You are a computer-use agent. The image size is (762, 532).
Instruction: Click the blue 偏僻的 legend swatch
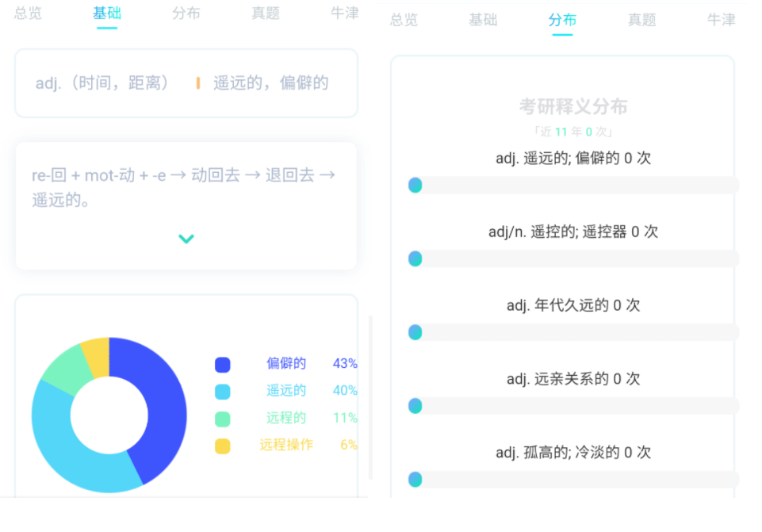point(223,365)
